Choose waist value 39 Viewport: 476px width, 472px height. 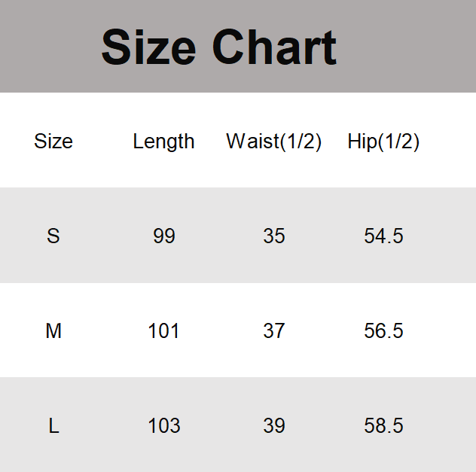click(x=274, y=426)
